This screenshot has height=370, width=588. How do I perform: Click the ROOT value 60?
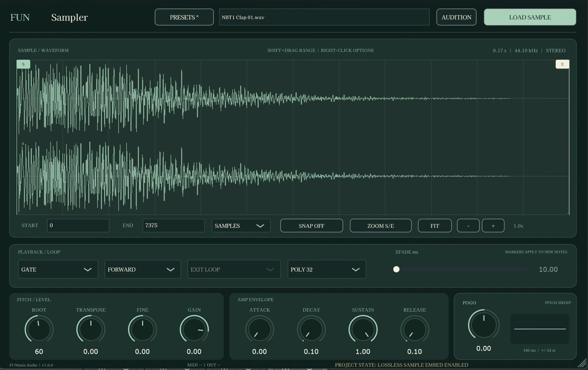39,351
